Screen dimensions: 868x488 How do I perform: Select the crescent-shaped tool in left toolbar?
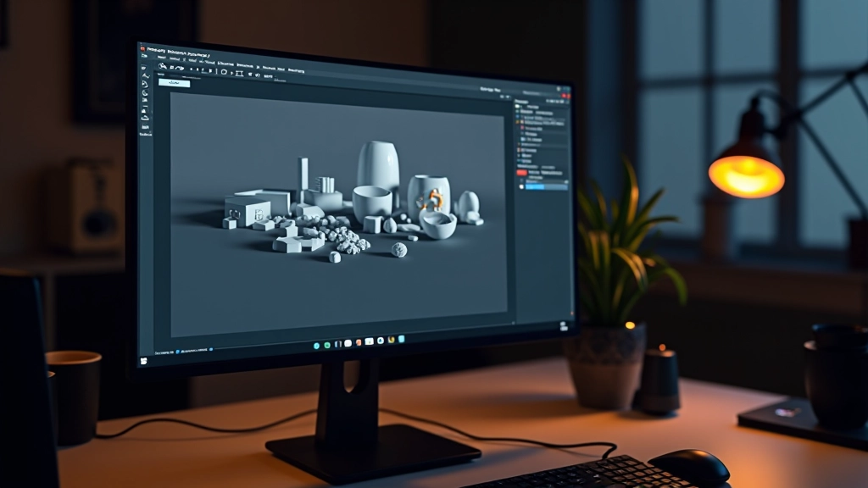(x=145, y=93)
